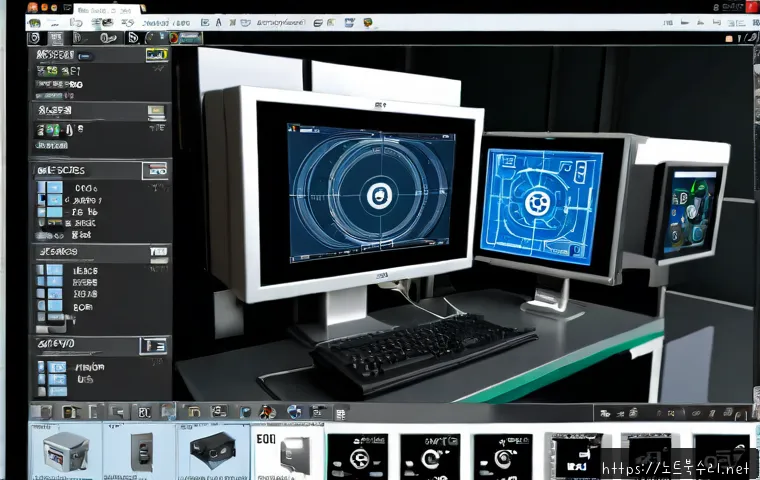Click the green-orange shield icon in toolbar
The image size is (760, 480).
368,22
